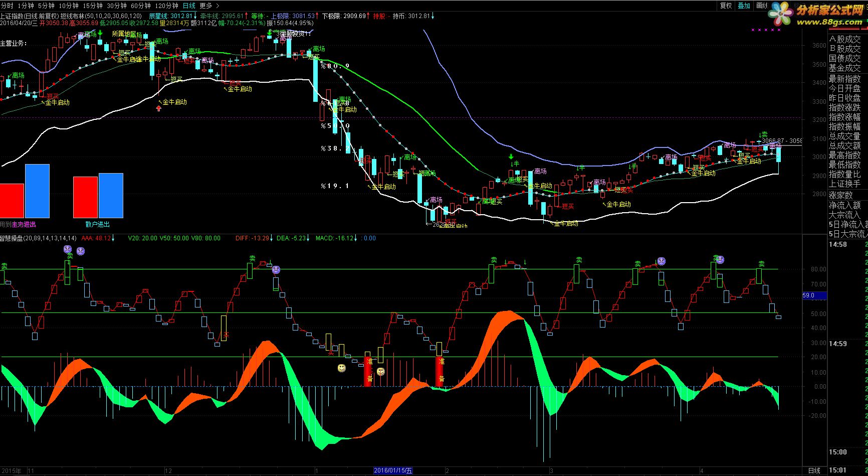Click the 2015年 label on the time axis

(11, 471)
